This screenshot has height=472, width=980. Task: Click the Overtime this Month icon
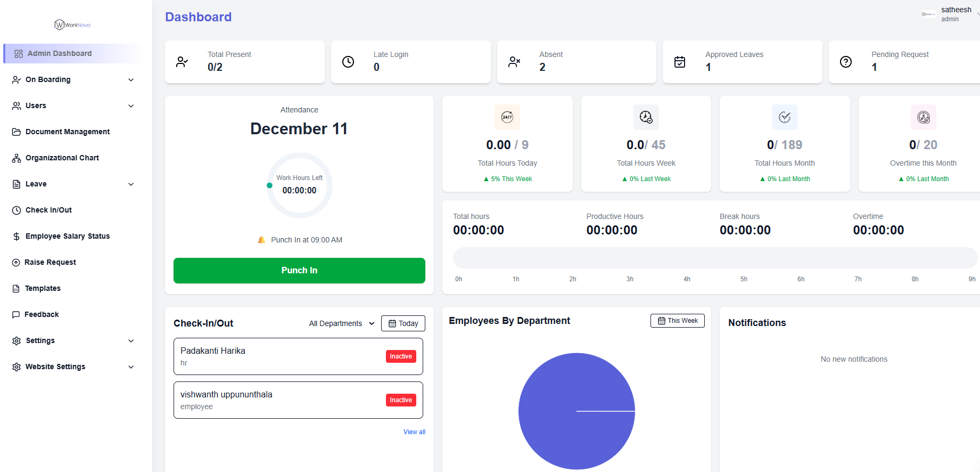923,117
